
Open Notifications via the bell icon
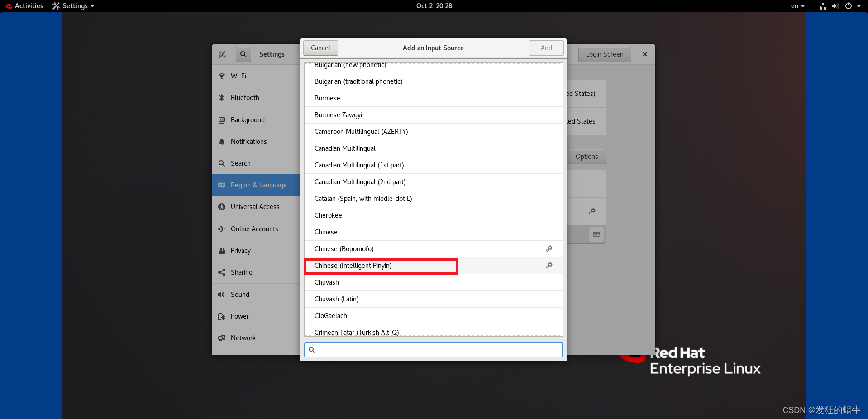pos(221,142)
